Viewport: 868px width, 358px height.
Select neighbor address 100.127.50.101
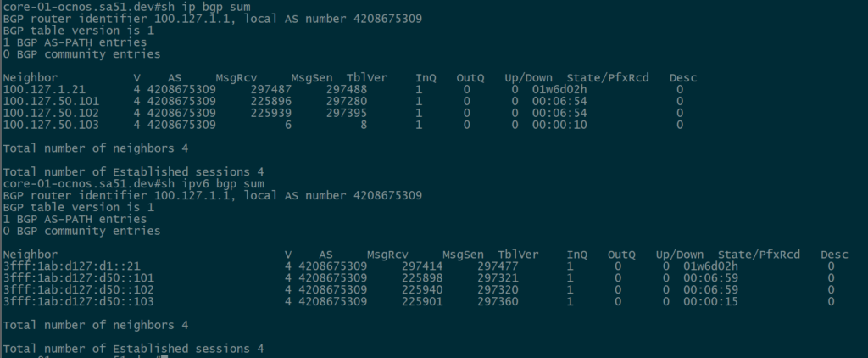point(51,102)
